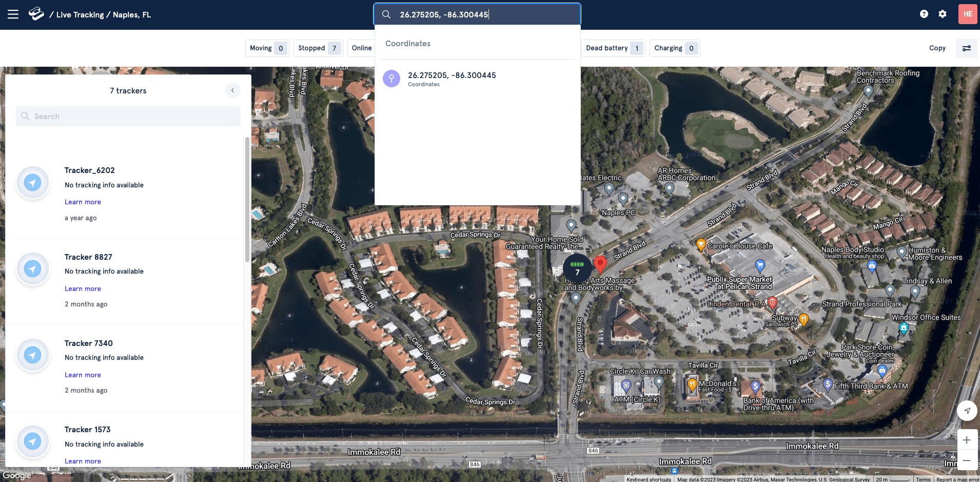This screenshot has width=980, height=482.
Task: Zoom in the map with plus button
Action: (967, 440)
